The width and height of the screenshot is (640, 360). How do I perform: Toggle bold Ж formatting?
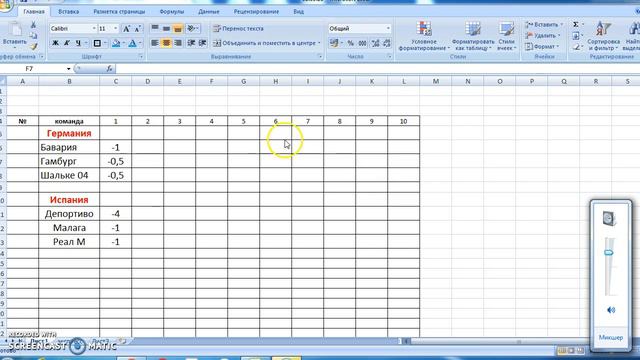point(55,43)
